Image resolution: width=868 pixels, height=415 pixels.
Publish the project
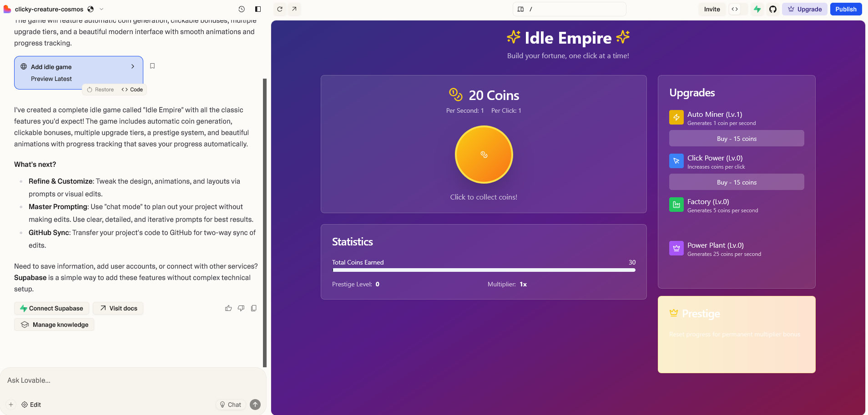[x=846, y=9]
